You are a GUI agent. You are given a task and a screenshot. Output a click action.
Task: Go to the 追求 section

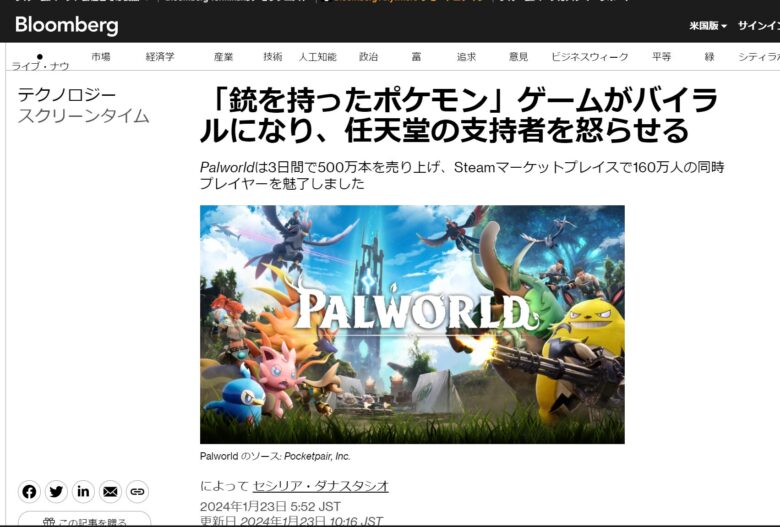466,57
